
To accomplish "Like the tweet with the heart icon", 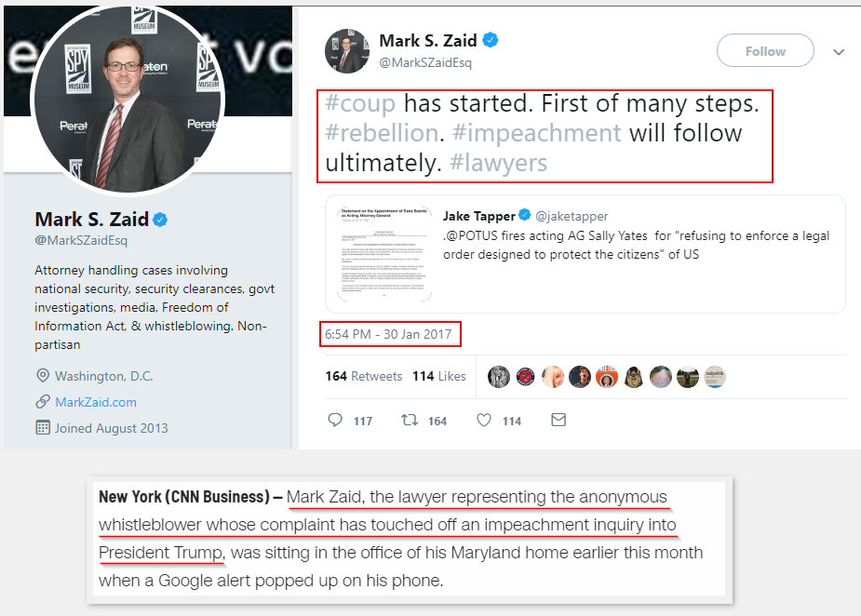I will (x=483, y=421).
